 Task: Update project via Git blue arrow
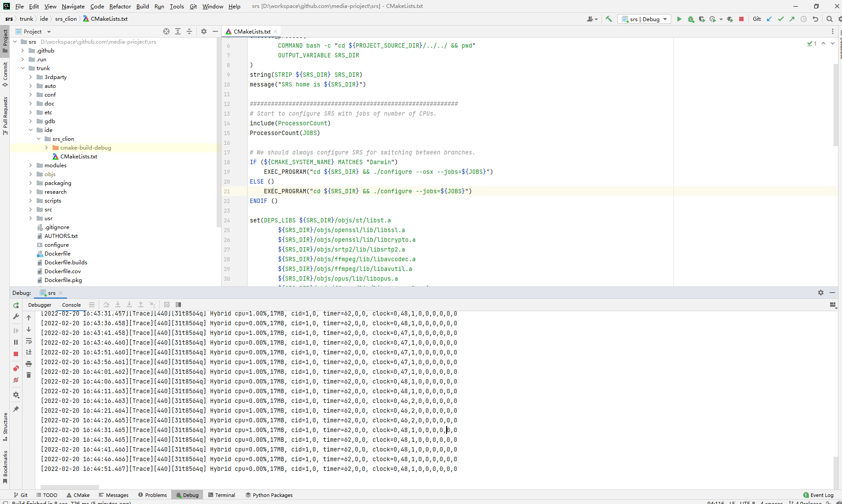coord(769,19)
